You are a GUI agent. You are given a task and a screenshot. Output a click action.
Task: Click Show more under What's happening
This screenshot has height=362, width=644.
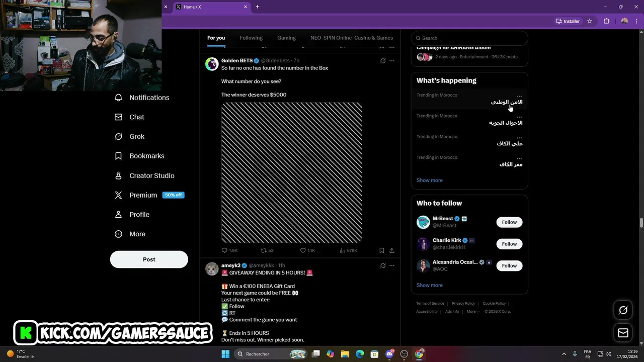pos(430,180)
